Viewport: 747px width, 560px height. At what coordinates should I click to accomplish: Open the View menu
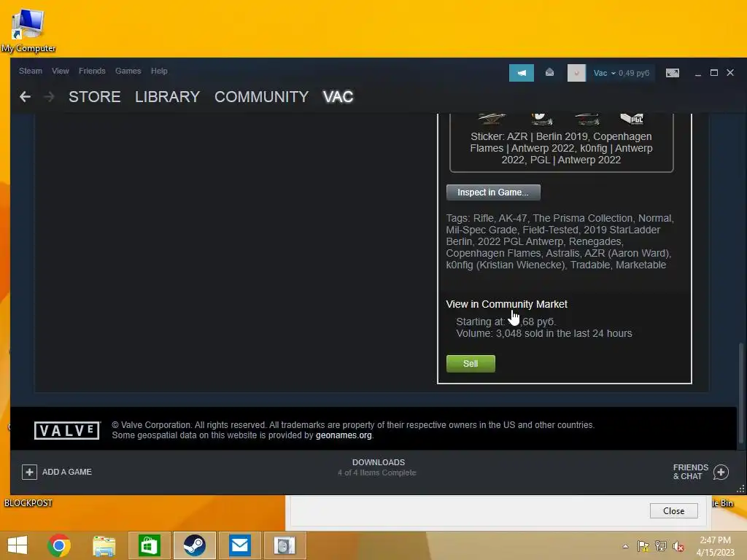click(x=61, y=71)
